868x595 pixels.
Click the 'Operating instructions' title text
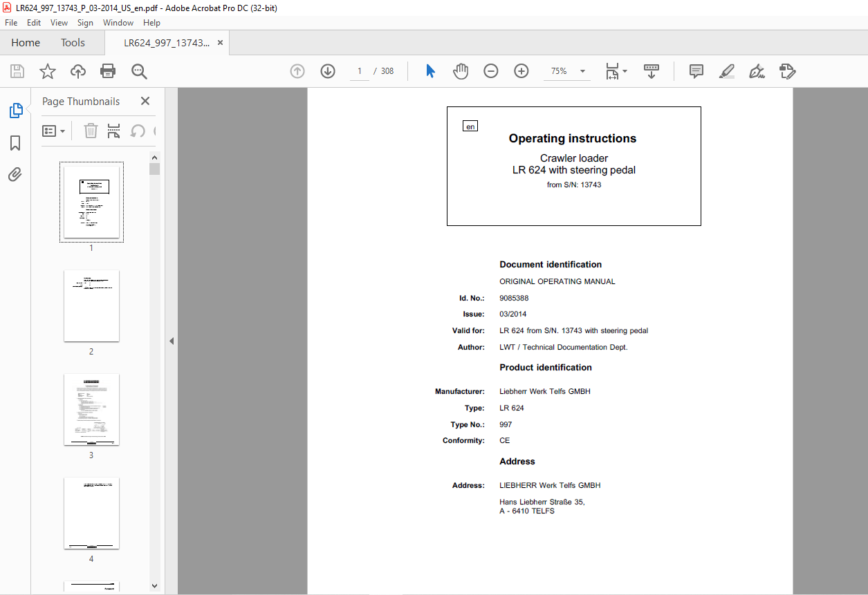pos(573,138)
